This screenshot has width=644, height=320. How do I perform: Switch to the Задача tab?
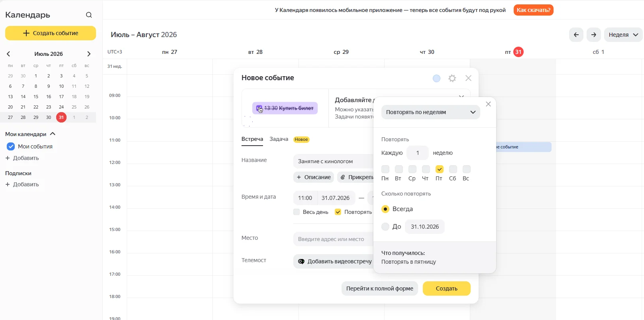(x=279, y=139)
